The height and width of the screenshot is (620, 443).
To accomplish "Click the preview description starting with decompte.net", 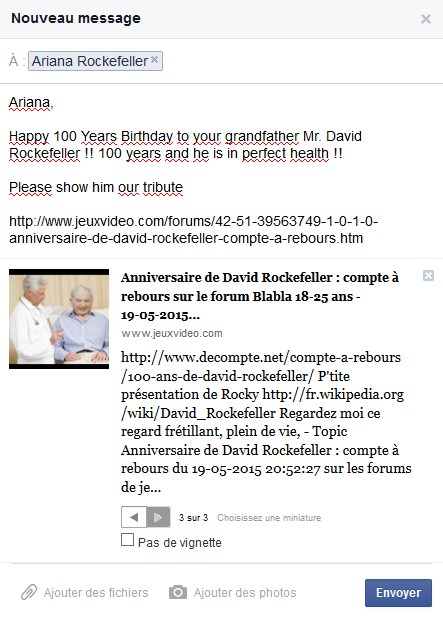I will tap(266, 422).
